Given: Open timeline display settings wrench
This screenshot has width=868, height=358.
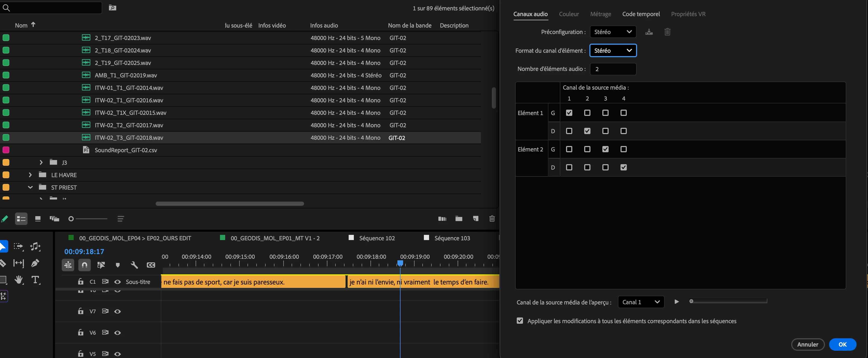Looking at the screenshot, I should coord(134,265).
